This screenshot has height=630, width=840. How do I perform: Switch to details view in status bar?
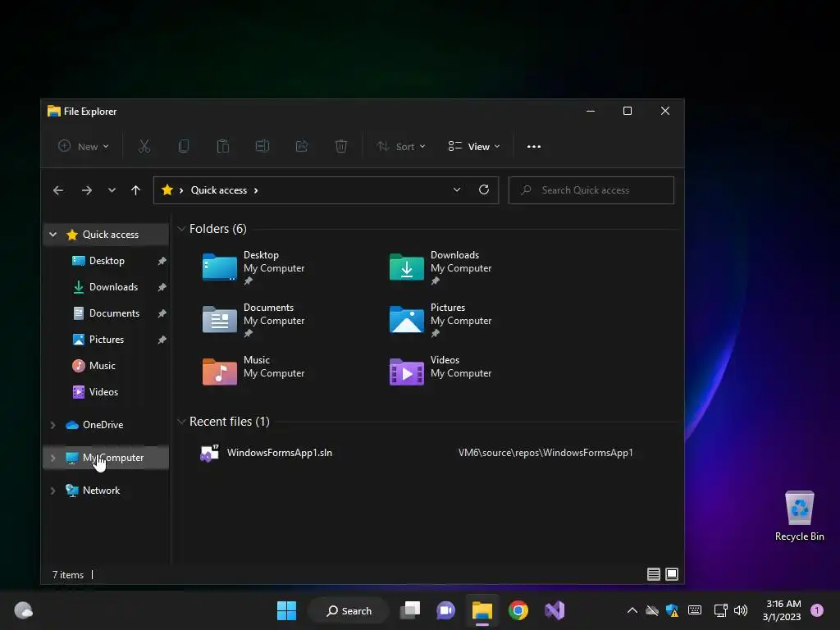653,574
